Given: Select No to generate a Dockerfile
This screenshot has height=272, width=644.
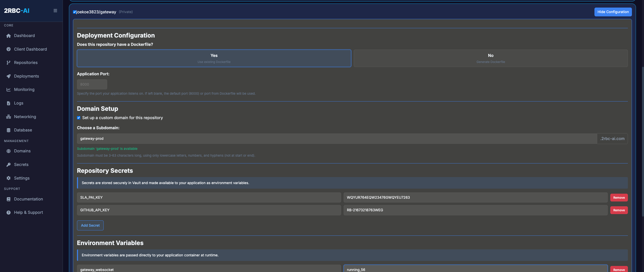Looking at the screenshot, I should click(x=491, y=58).
